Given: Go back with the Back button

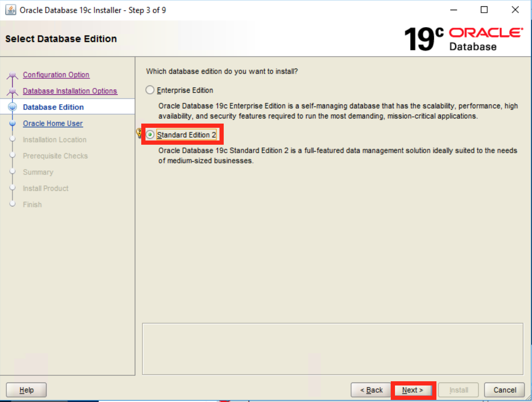Looking at the screenshot, I should click(x=371, y=390).
